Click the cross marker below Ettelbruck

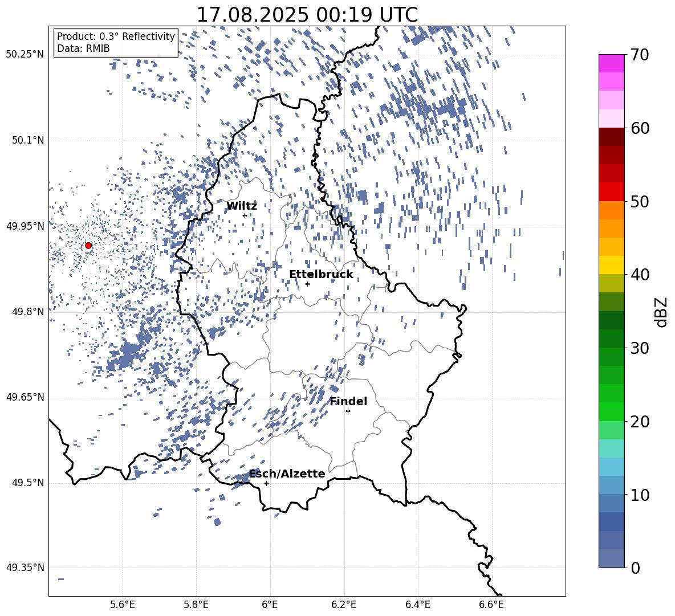click(x=307, y=284)
